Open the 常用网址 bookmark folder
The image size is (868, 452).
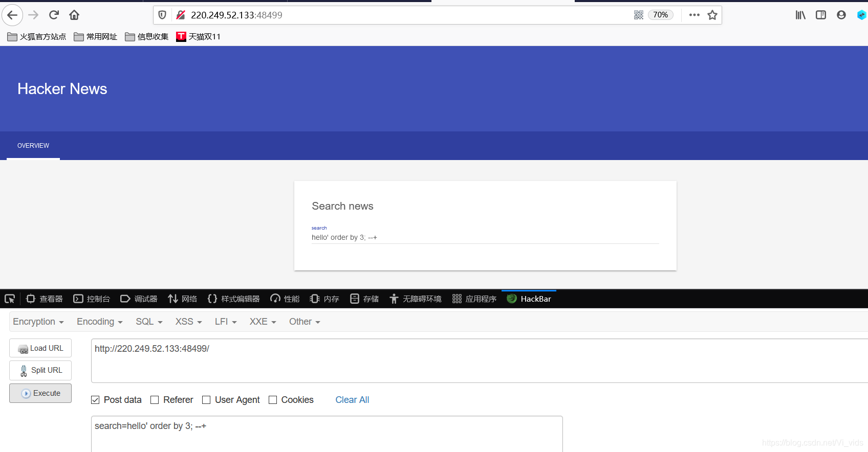(x=96, y=36)
